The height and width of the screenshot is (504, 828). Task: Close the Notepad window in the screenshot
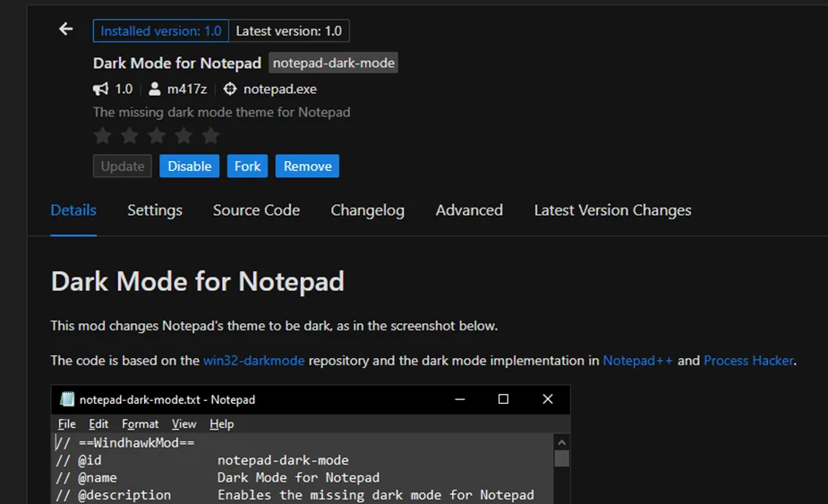tap(548, 399)
